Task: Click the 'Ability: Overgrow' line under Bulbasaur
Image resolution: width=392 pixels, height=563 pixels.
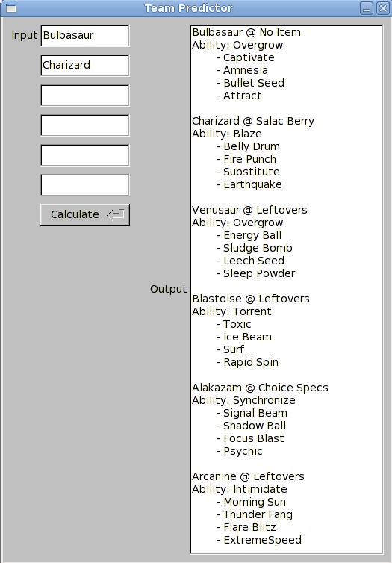Action: click(237, 45)
